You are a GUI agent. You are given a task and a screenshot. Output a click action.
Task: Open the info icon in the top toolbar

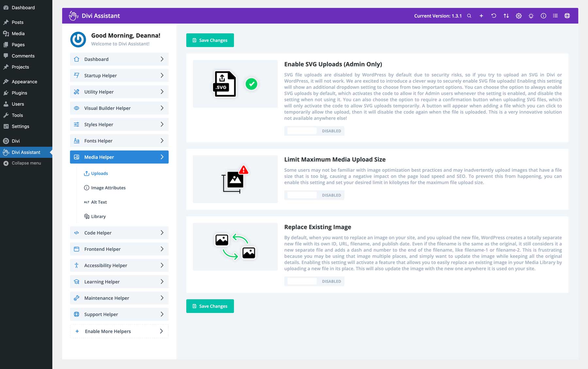click(x=543, y=15)
